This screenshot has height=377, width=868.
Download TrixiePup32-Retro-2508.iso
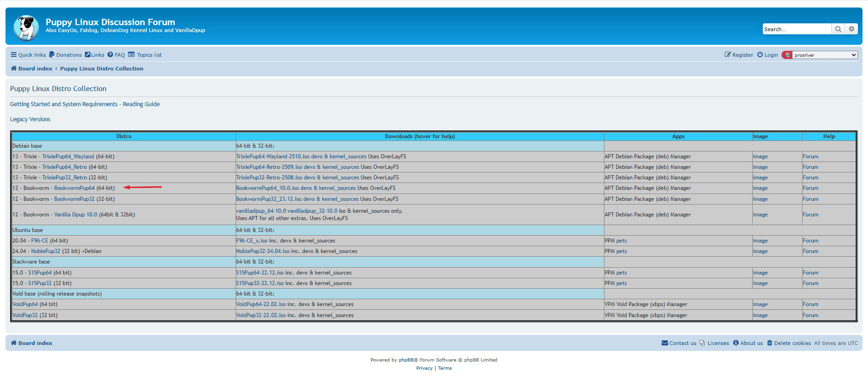coord(269,178)
